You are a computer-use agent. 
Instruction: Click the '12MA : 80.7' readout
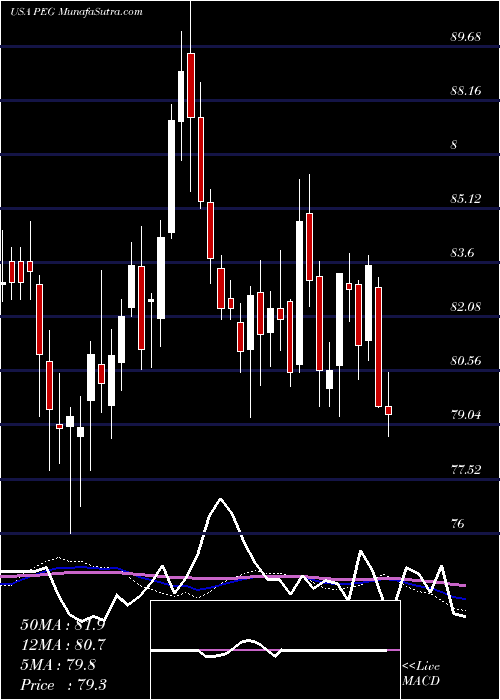coord(63,645)
